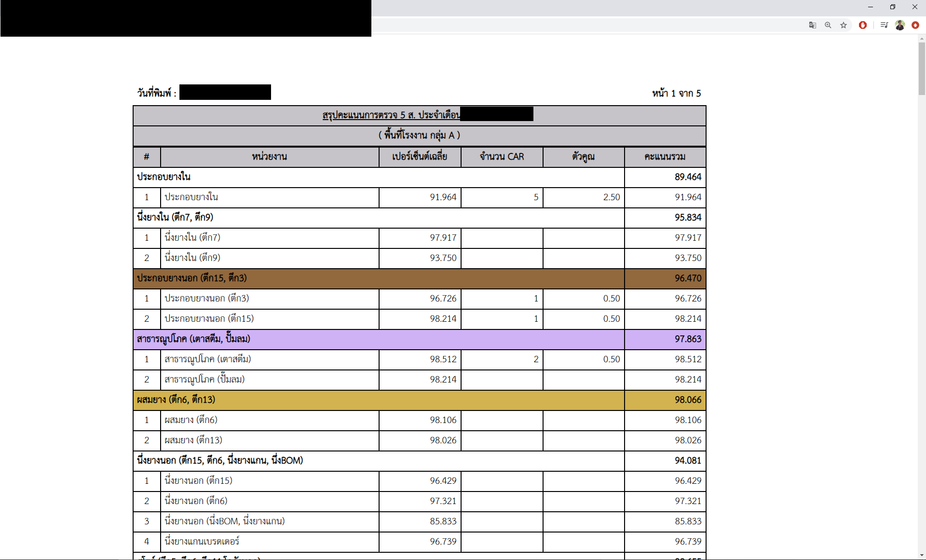Click group header 'นึ่งยางใน (ตึก7, ตึก9)'
Screen dimensions: 926x560
[175, 218]
